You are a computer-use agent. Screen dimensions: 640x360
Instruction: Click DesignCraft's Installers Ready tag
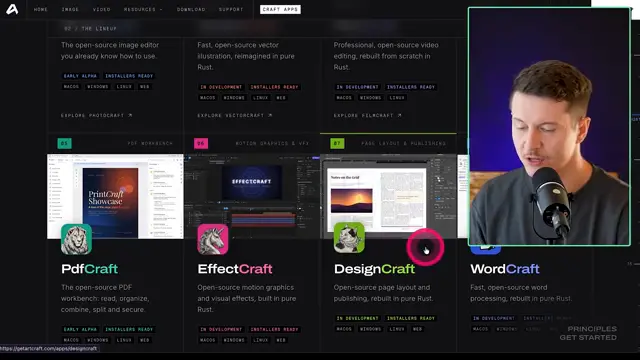coord(411,318)
